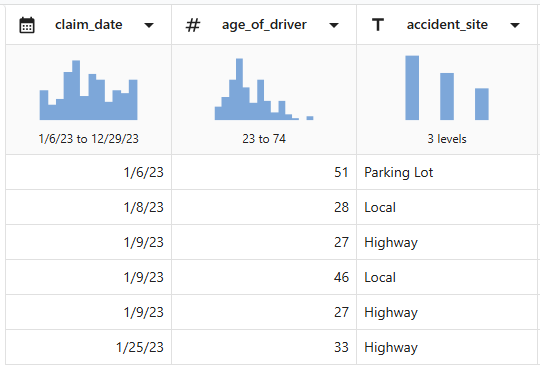Select the accident_site column header

(x=447, y=25)
